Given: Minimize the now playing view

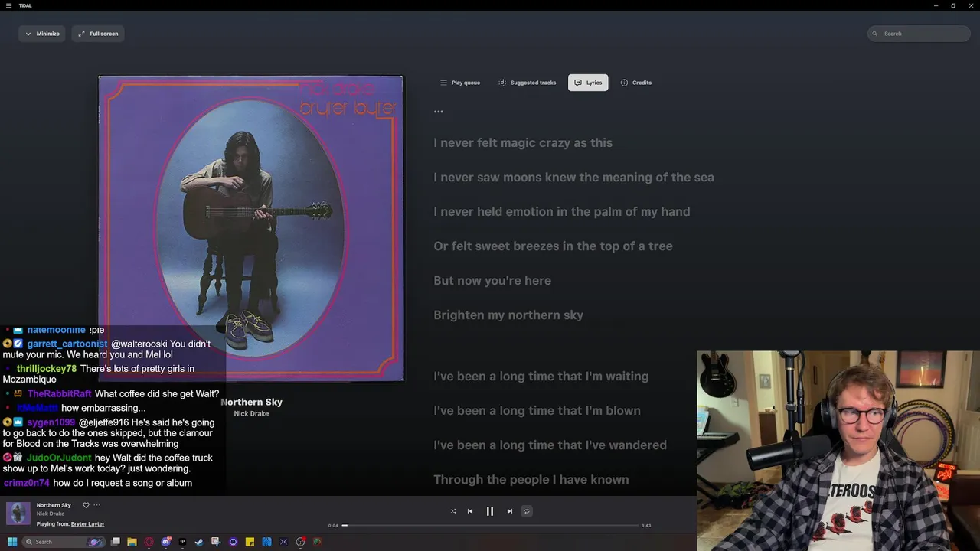Looking at the screenshot, I should [42, 34].
